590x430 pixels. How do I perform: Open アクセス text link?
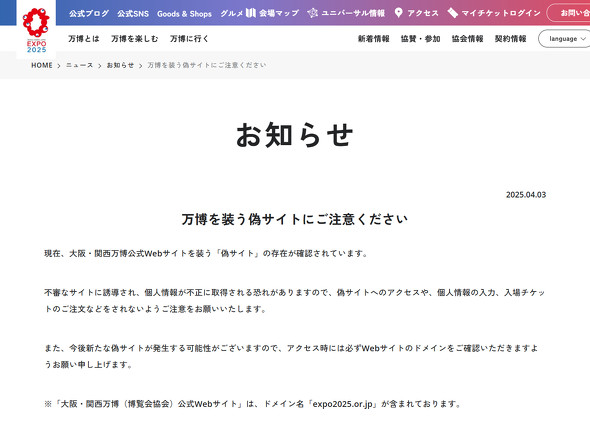423,14
